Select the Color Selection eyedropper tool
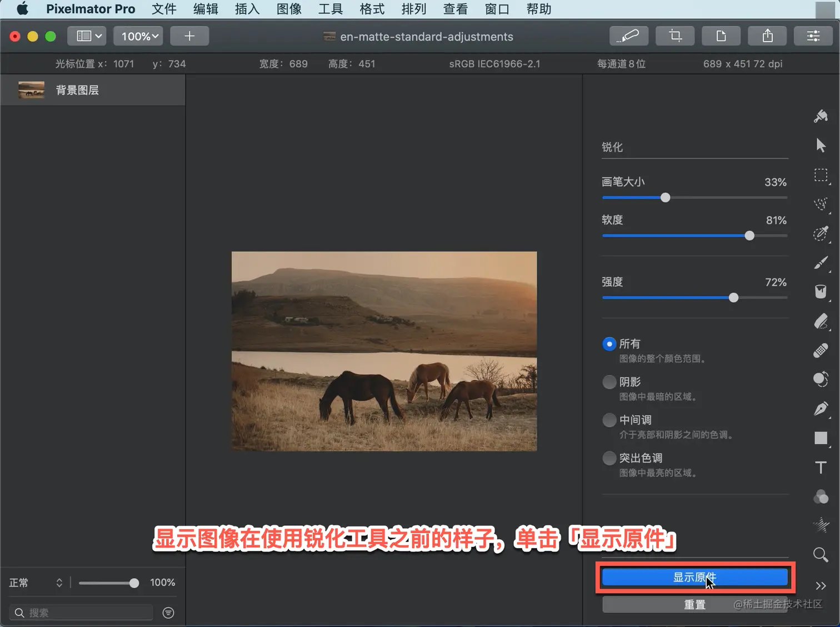This screenshot has width=840, height=627. pos(821,233)
